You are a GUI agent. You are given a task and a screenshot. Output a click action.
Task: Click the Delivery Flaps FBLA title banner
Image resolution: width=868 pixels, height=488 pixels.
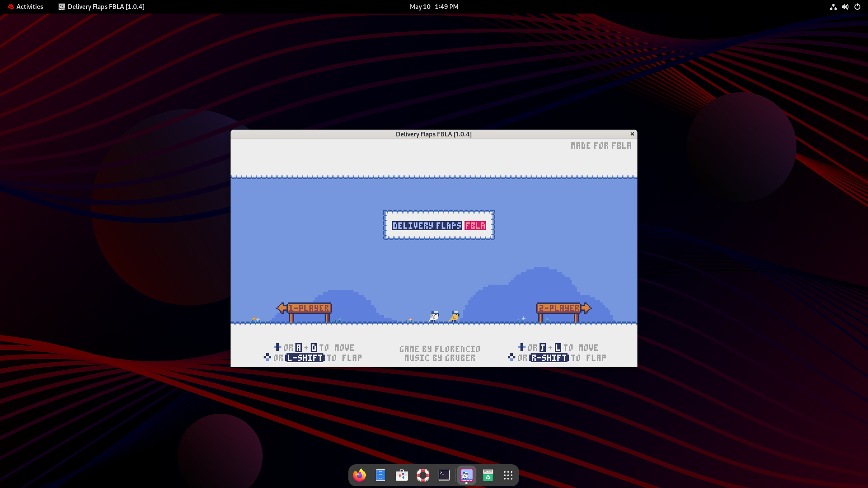point(439,225)
